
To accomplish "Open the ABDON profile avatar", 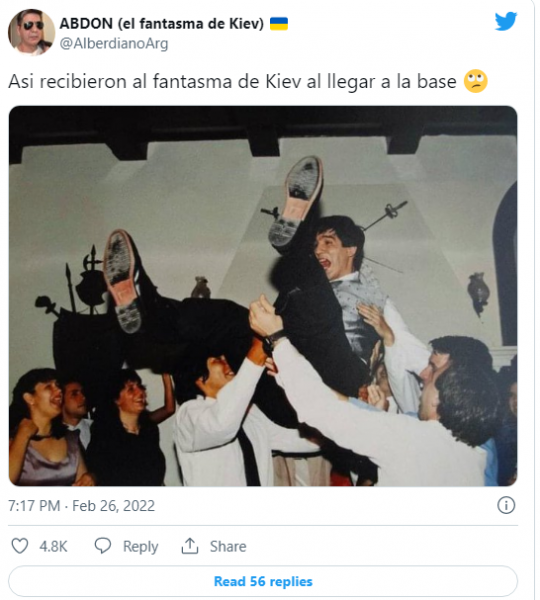I will (x=31, y=33).
